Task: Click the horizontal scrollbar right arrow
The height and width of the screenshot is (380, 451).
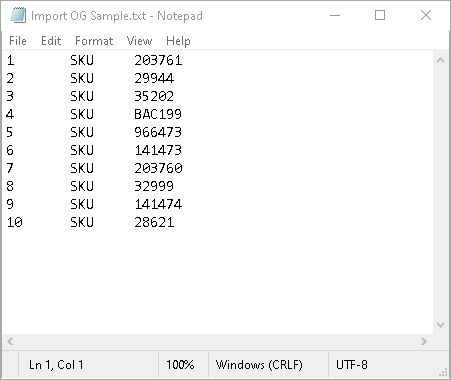Action: 424,341
